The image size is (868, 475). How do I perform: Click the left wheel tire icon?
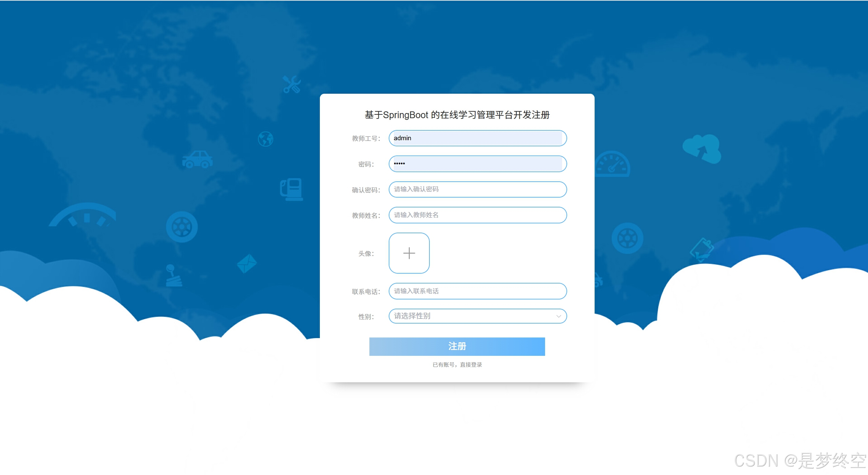(182, 227)
